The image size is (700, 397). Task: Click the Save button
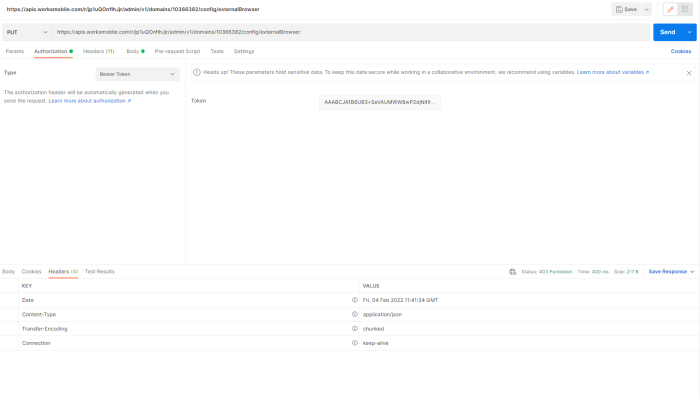coord(626,9)
